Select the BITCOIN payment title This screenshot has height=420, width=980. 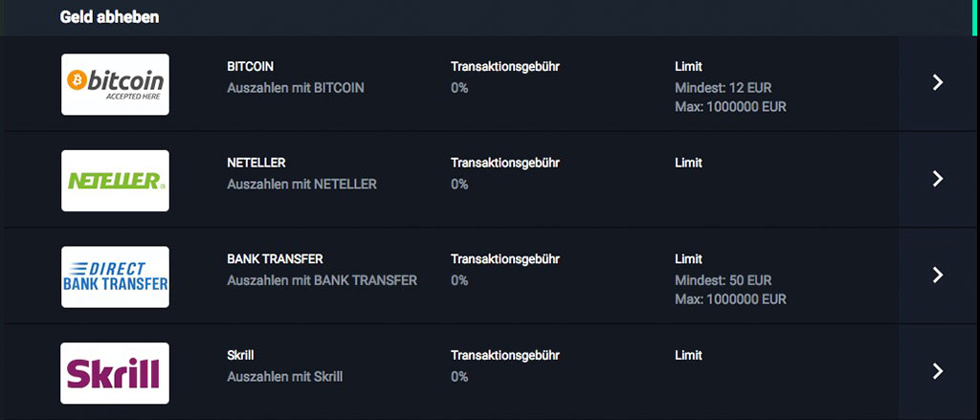[250, 66]
